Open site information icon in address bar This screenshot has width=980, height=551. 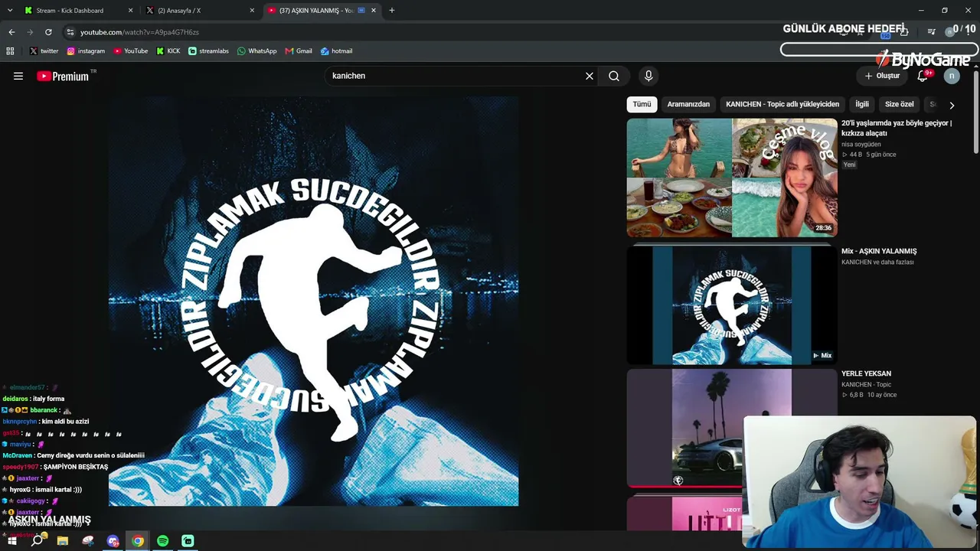tap(70, 32)
